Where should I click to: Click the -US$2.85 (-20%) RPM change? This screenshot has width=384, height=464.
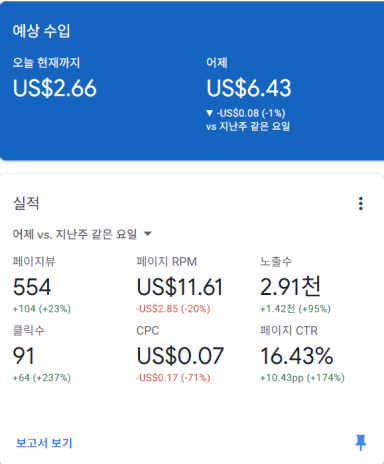tap(173, 309)
